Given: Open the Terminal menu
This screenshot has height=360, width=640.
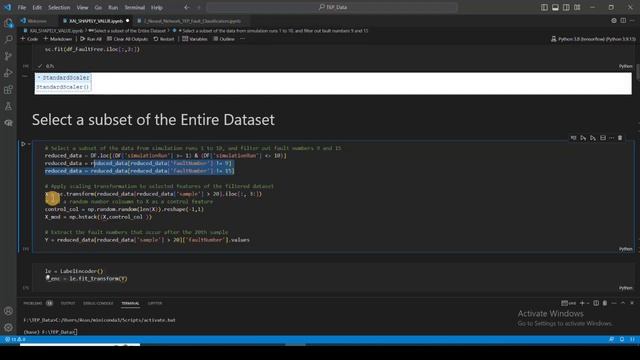Looking at the screenshot, I should tap(135, 7).
